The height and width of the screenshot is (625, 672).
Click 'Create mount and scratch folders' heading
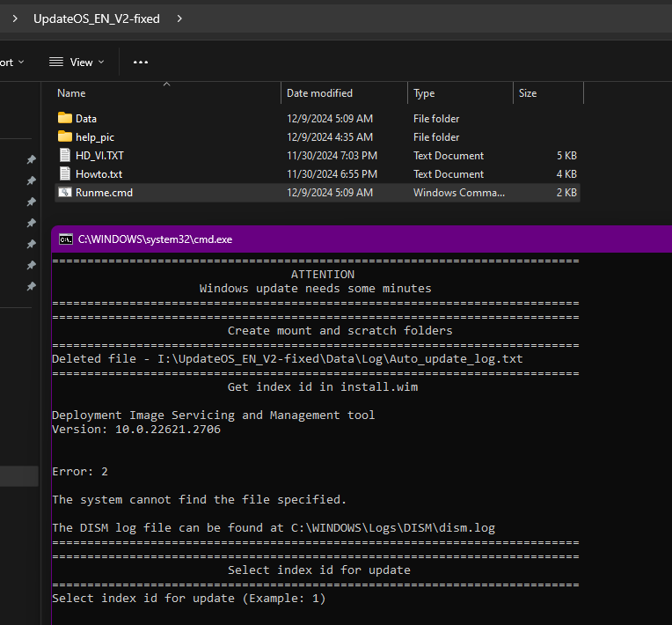pyautogui.click(x=340, y=331)
